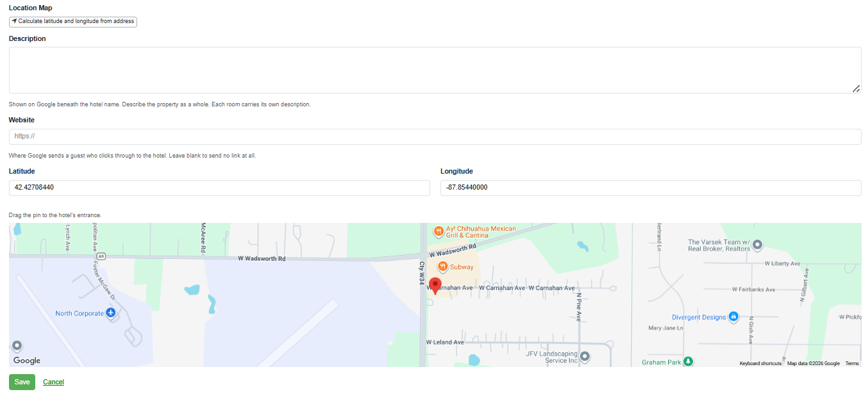868x401 pixels.
Task: Click the Graham Park tree icon
Action: [688, 362]
